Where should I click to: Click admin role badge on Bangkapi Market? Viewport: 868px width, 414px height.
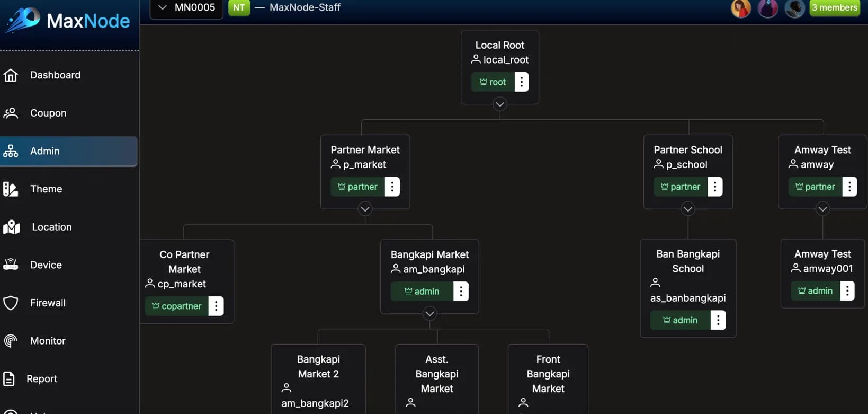(422, 291)
